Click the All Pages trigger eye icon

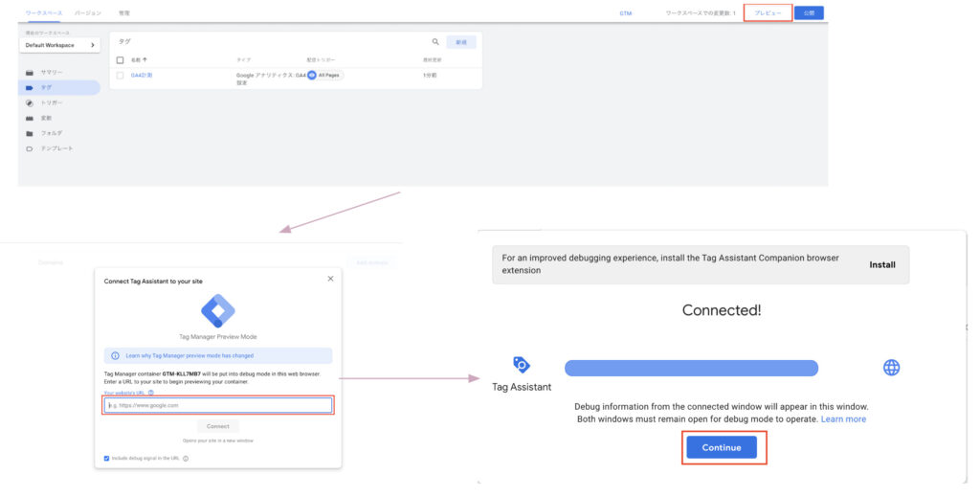[x=311, y=75]
